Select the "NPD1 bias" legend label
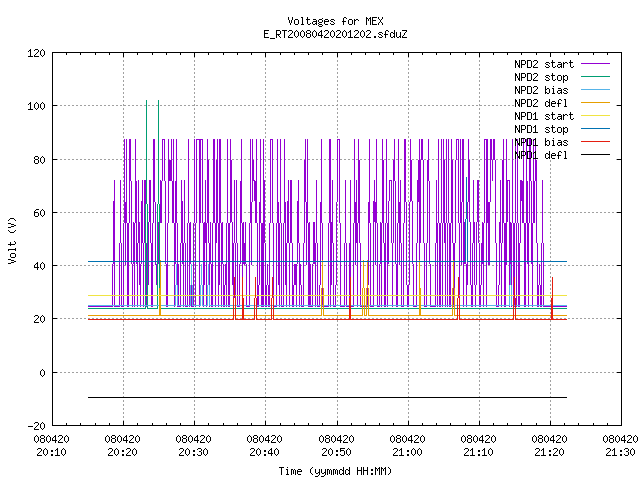640x480 pixels. [x=541, y=142]
